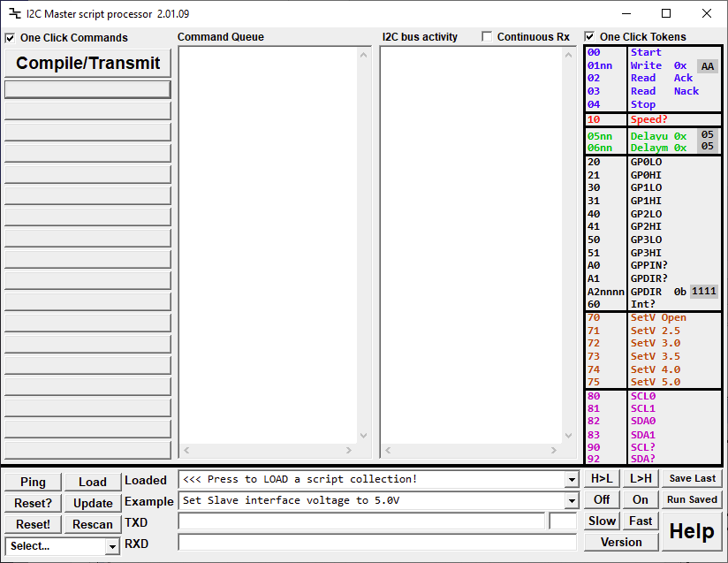Uncheck One Click Commands checkbox
728x563 pixels.
[x=10, y=38]
